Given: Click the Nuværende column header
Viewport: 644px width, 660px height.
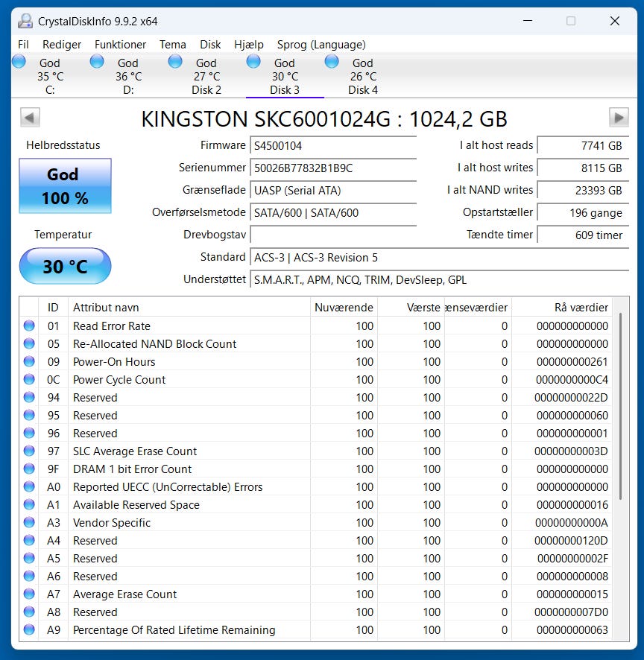Looking at the screenshot, I should [344, 307].
